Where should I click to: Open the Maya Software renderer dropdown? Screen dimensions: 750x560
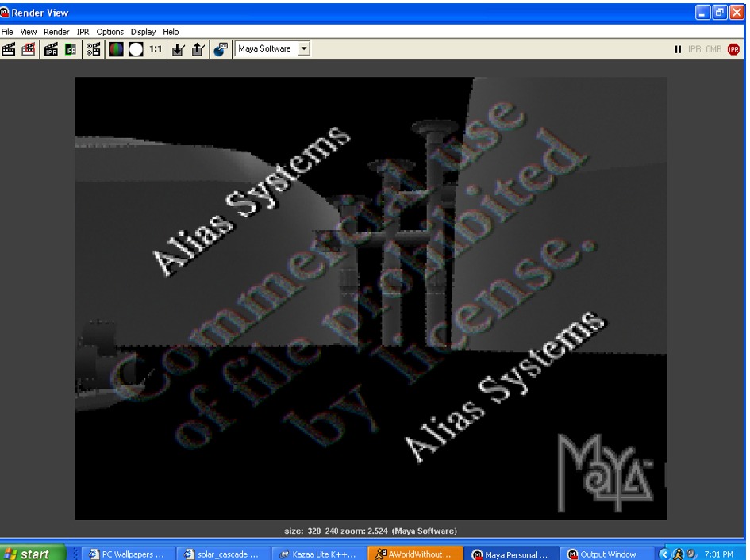pyautogui.click(x=303, y=48)
